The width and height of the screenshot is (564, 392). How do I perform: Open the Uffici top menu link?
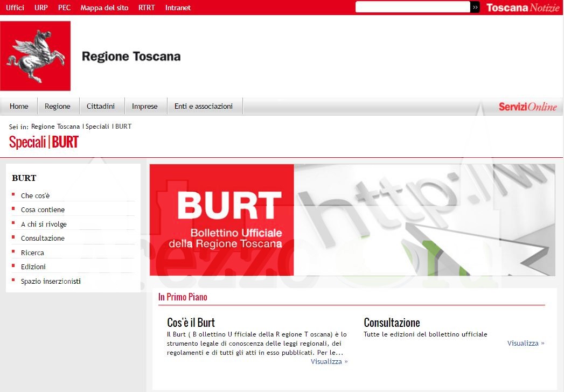click(x=15, y=8)
